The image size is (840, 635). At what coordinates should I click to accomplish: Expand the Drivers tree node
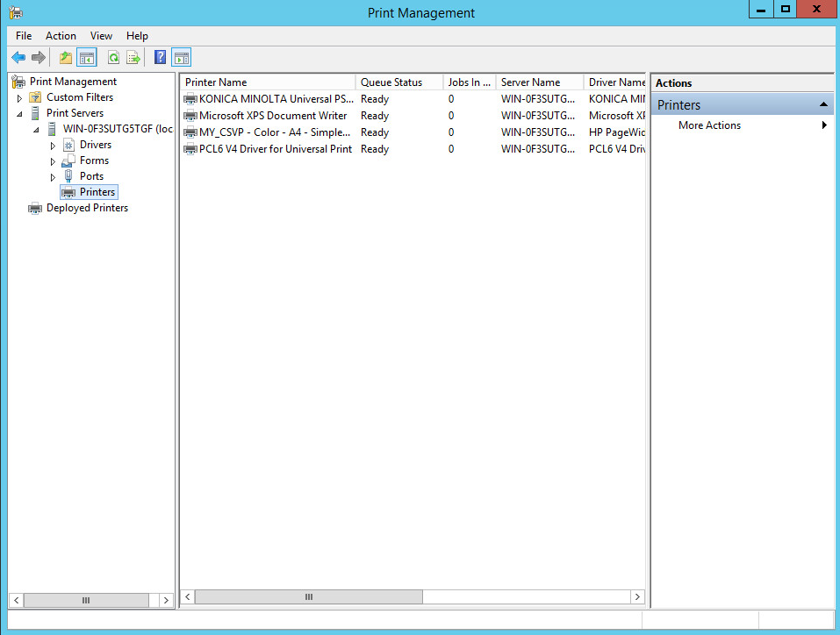coord(53,146)
